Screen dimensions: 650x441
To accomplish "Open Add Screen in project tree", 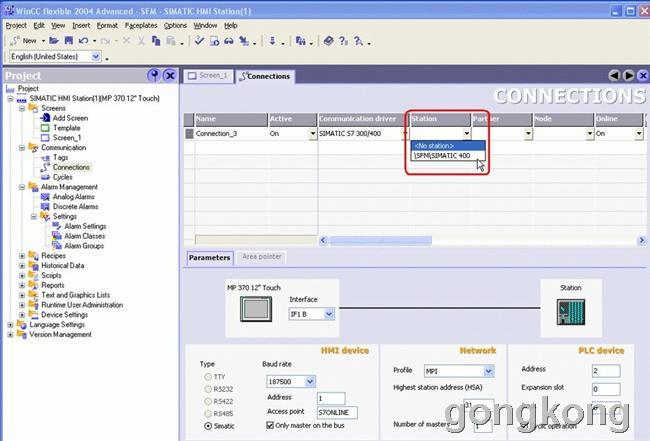I will (x=70, y=118).
